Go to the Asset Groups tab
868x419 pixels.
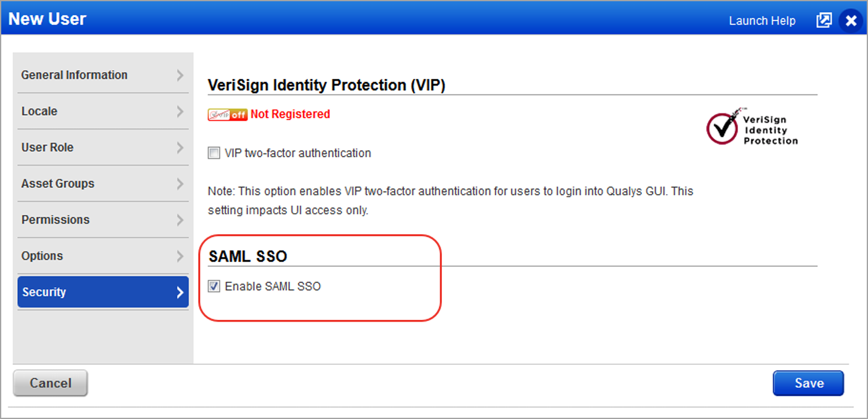(x=58, y=184)
